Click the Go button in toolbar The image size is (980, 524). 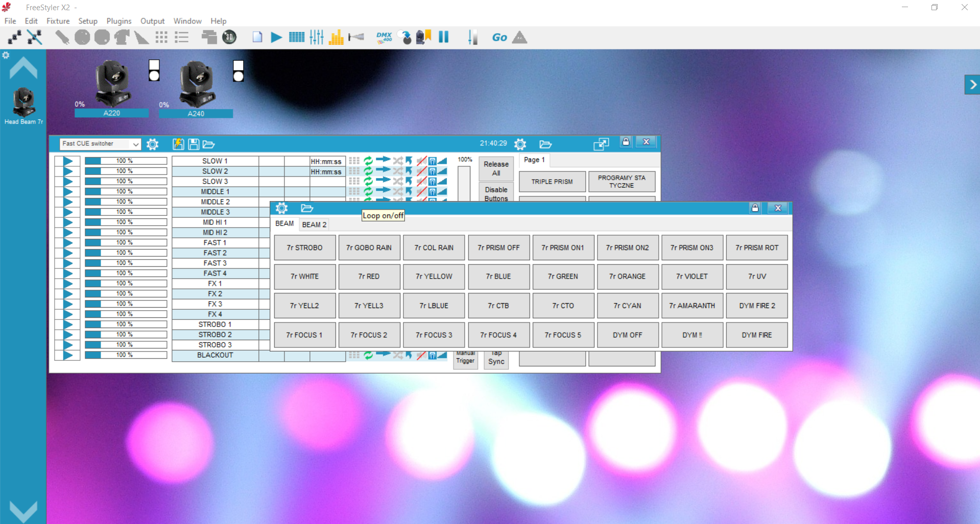pyautogui.click(x=499, y=37)
